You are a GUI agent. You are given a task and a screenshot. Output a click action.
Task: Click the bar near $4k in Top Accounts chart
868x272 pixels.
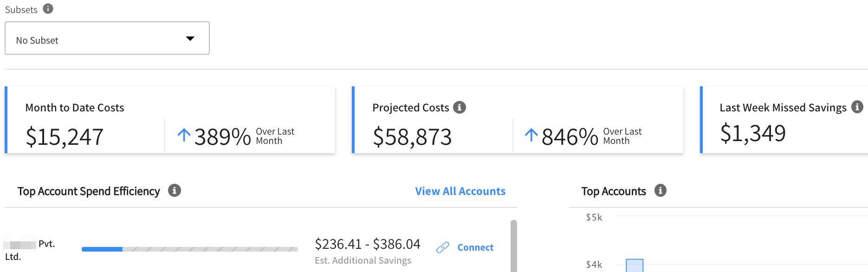(634, 266)
